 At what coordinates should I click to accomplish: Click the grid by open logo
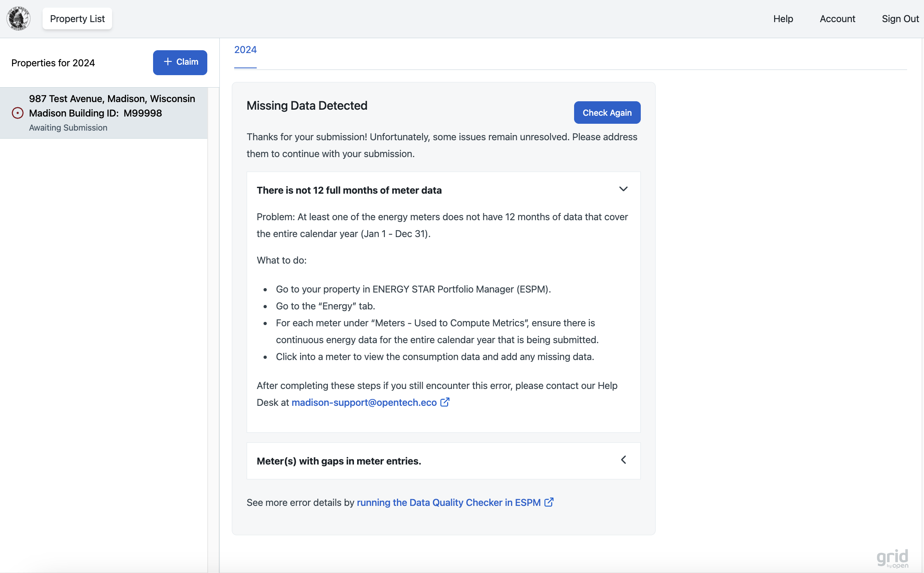tap(892, 558)
